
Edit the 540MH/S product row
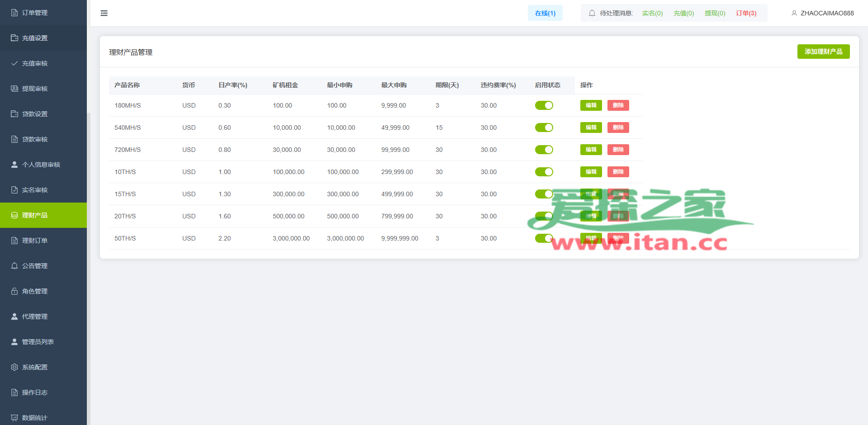tap(591, 127)
